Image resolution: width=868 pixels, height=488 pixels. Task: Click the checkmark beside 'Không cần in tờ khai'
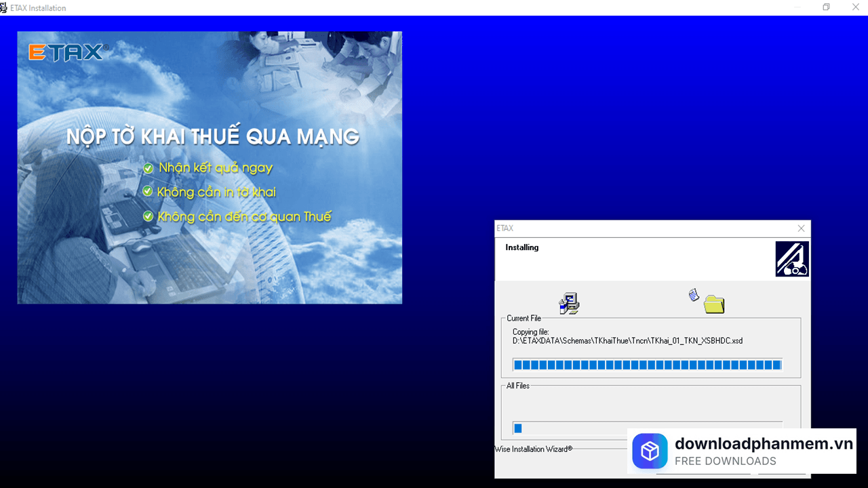148,192
